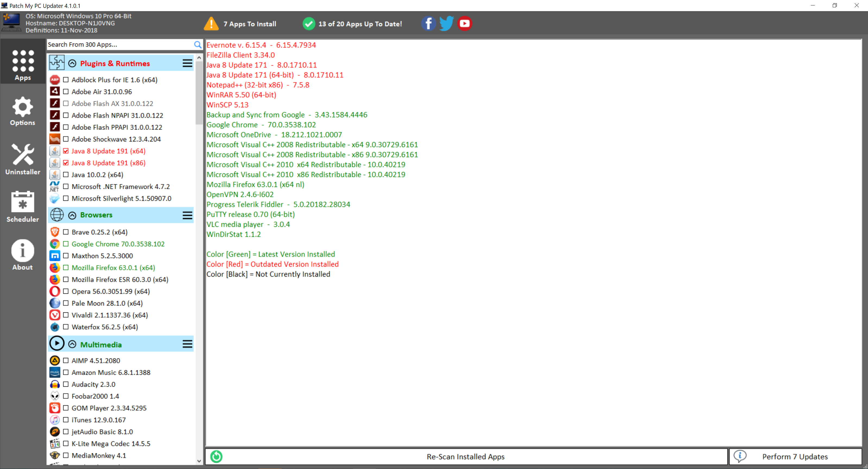The width and height of the screenshot is (868, 469).
Task: Open the Browsers category hamburger menu
Action: 187,215
